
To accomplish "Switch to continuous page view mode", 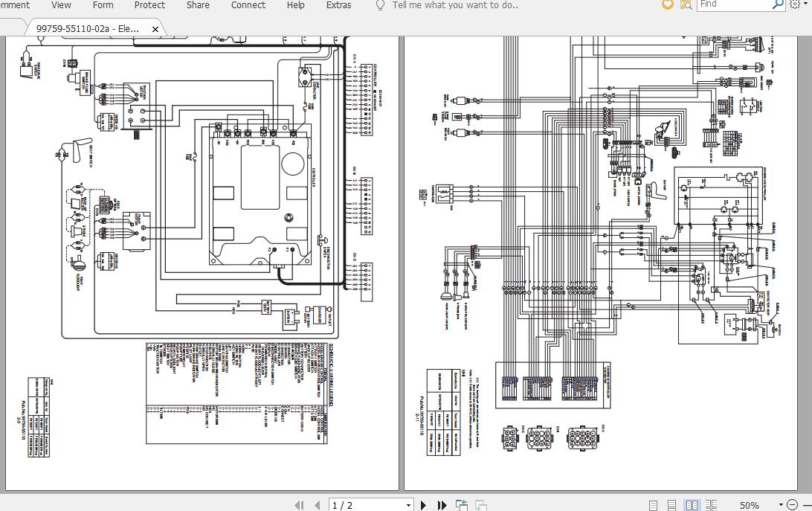I will 671,505.
